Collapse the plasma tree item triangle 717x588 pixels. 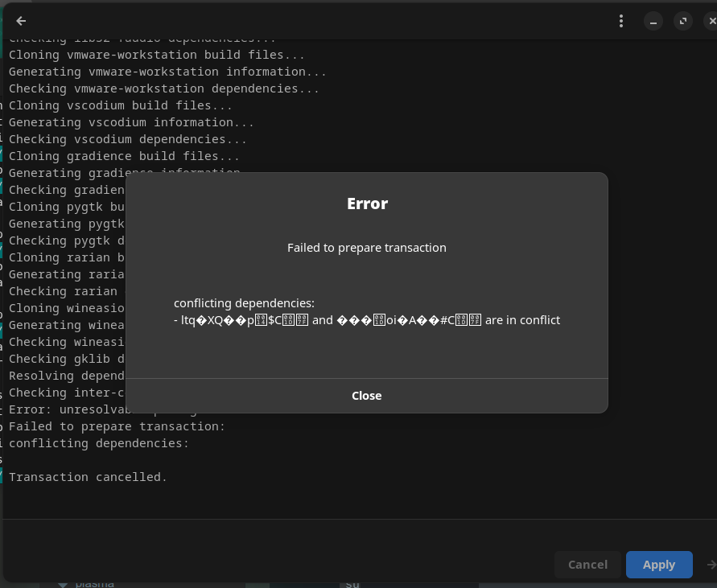tap(63, 584)
